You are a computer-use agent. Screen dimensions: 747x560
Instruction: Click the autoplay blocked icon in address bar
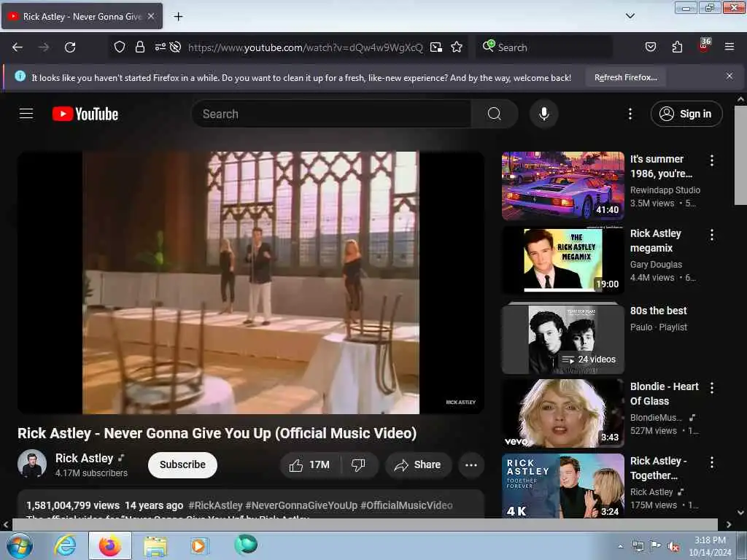click(175, 47)
